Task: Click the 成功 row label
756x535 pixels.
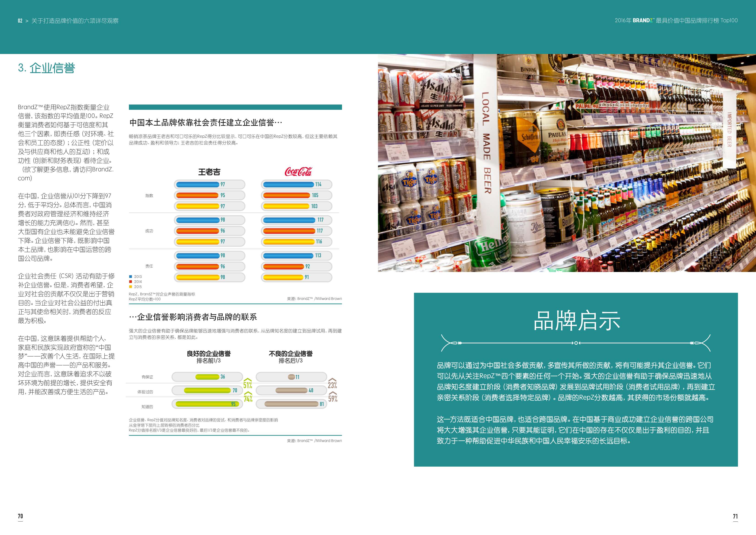Action: 149,231
